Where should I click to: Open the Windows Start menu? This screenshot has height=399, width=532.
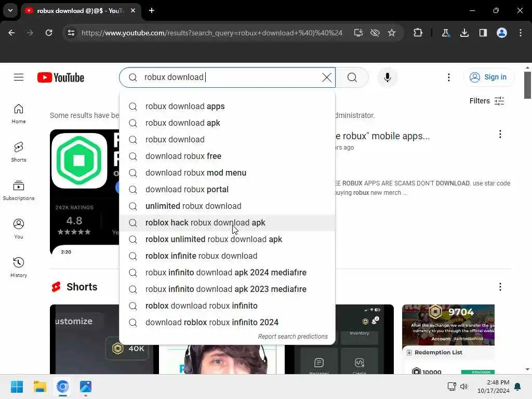click(x=17, y=387)
